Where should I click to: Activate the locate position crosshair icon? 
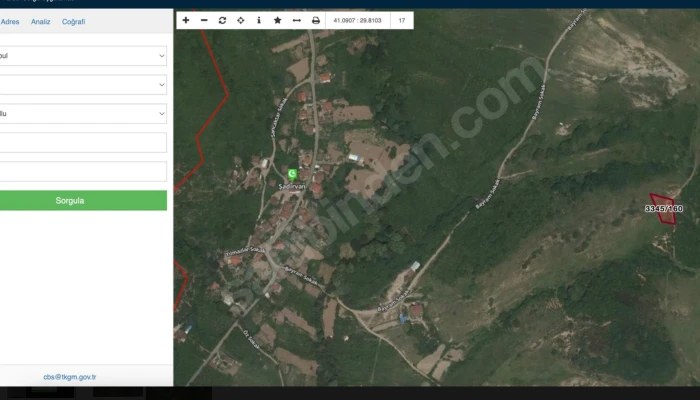coord(241,20)
